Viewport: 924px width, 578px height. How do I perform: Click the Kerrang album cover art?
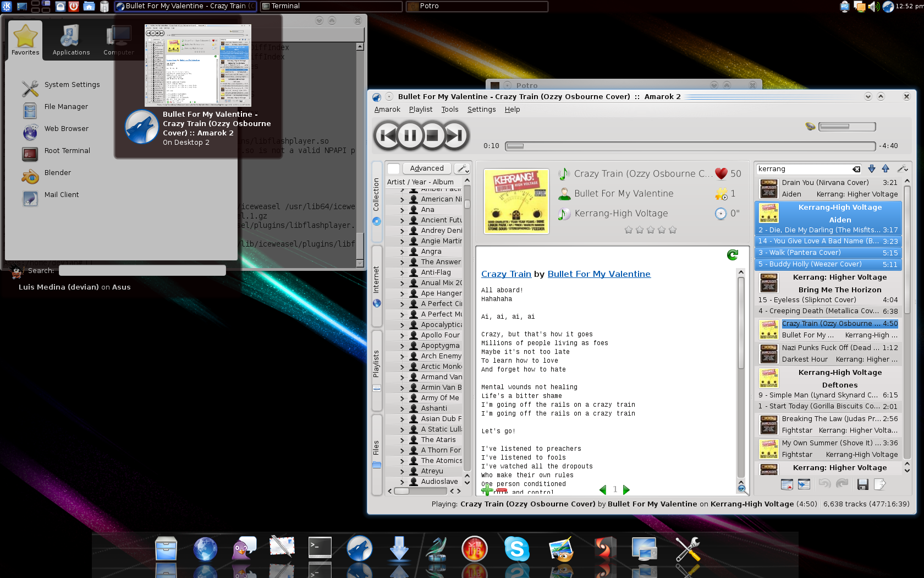click(516, 201)
